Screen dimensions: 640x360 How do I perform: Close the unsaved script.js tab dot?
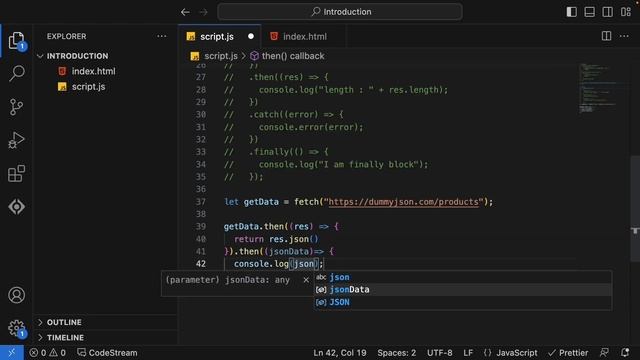point(251,36)
